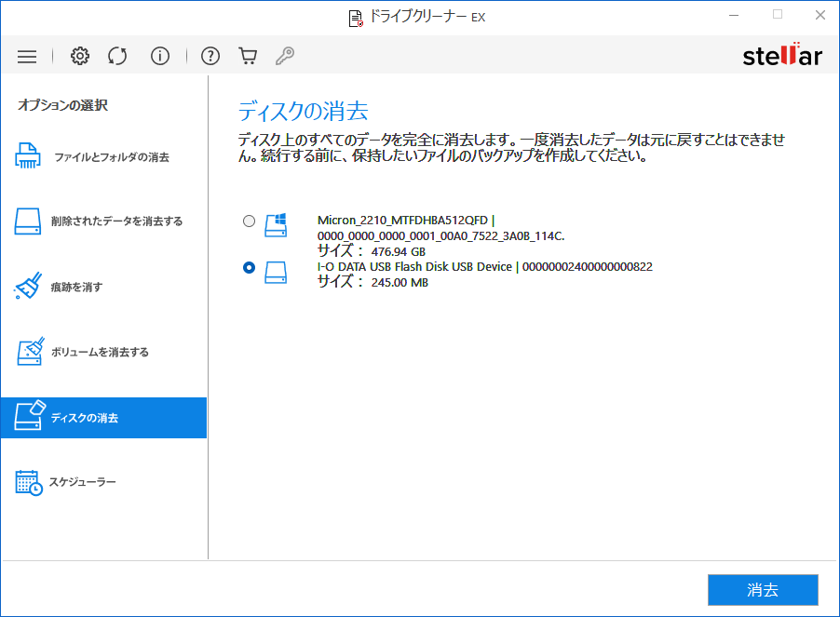Viewport: 840px width, 617px height.
Task: View product information via the info icon
Action: 159,56
